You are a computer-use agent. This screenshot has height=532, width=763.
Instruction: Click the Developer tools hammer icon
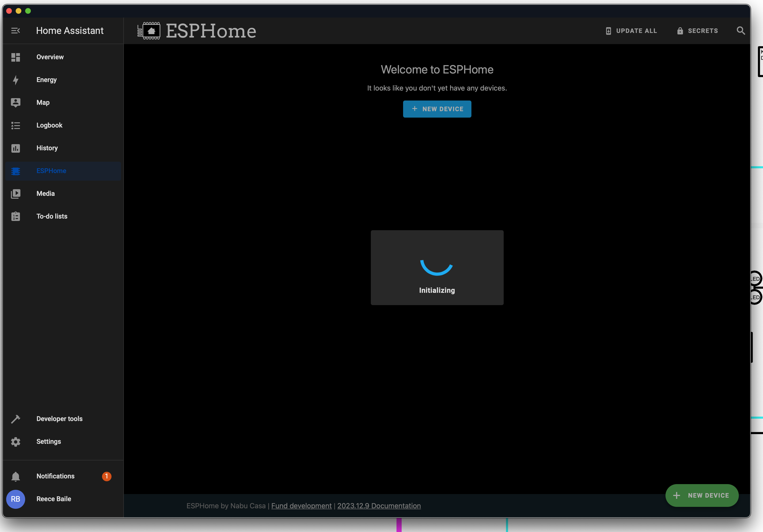(x=15, y=419)
